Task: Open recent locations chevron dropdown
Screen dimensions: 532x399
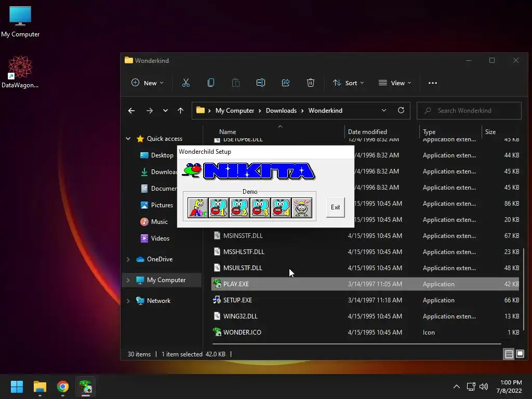Action: coord(165,111)
